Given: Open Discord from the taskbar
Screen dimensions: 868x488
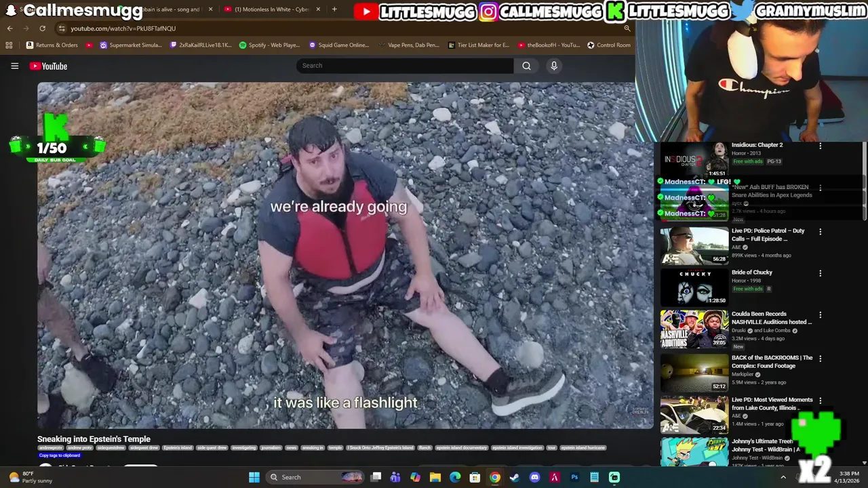Looking at the screenshot, I should (534, 477).
